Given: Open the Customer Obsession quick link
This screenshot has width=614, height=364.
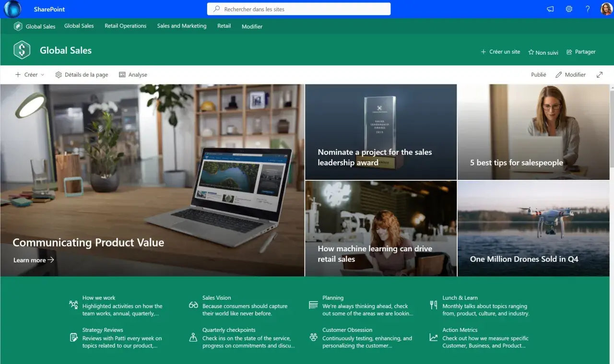Looking at the screenshot, I should [361, 338].
